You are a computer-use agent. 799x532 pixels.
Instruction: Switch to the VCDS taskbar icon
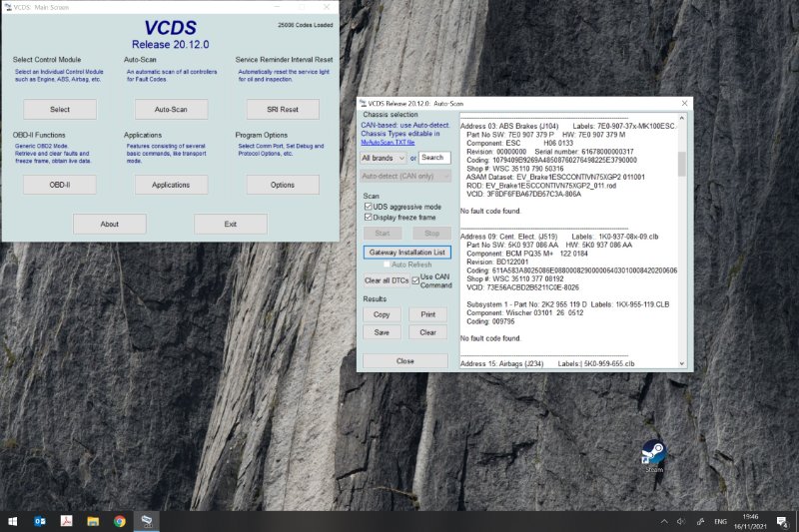pyautogui.click(x=147, y=521)
